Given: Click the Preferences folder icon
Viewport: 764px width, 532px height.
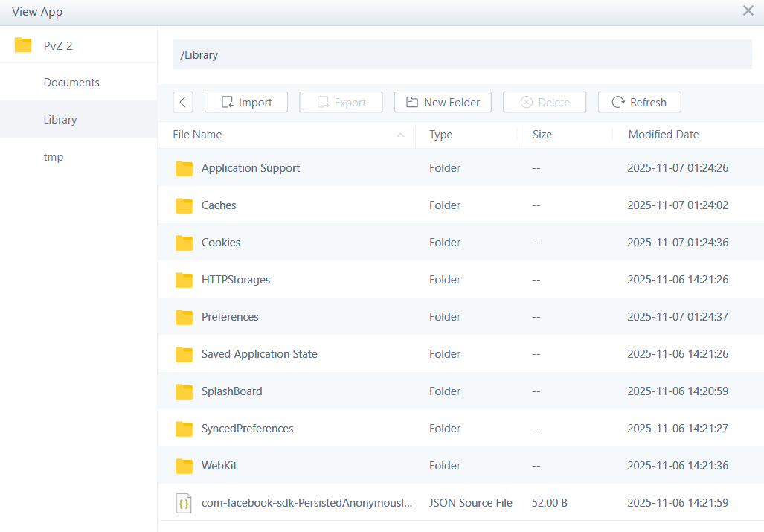Looking at the screenshot, I should 184,317.
